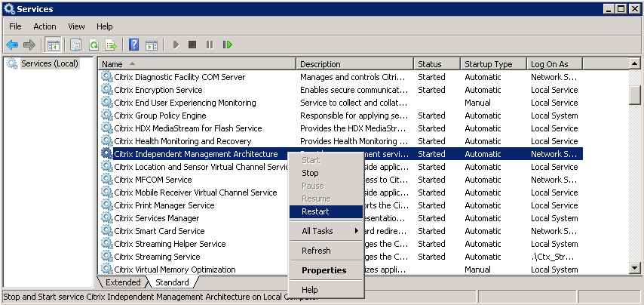644x305 pixels.
Task: Select Stop from the context menu
Action: [311, 173]
